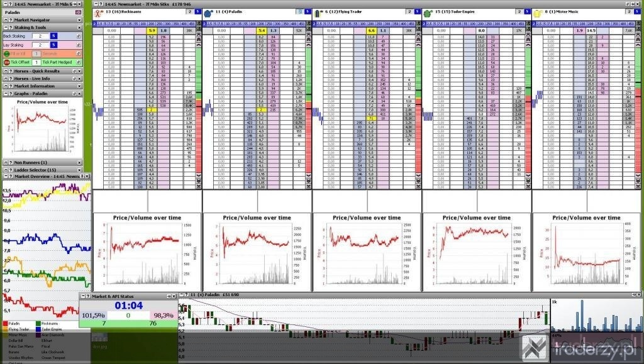Click the blue S icon beside Back Staking
This screenshot has height=364, width=644.
pos(54,36)
